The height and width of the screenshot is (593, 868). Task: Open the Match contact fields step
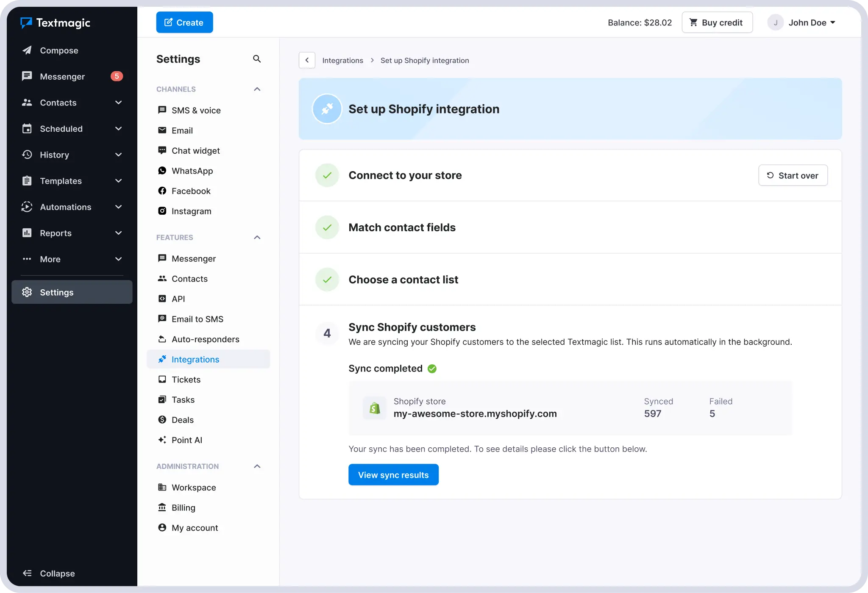[570, 227]
